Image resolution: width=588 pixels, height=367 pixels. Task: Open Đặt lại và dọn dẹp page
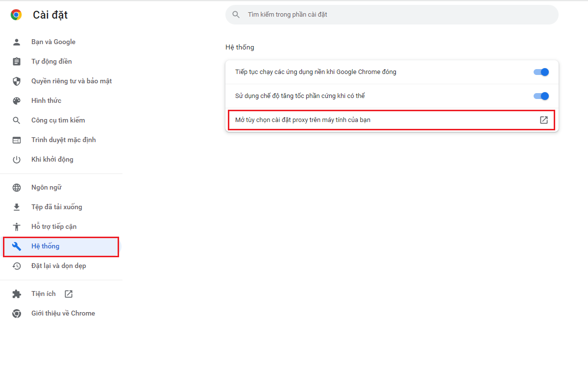click(x=58, y=266)
